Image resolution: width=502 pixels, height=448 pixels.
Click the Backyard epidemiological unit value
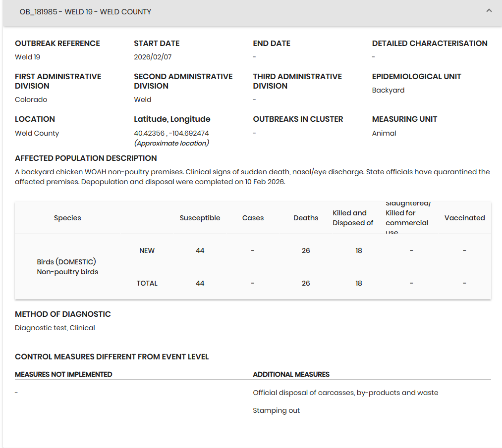[x=388, y=90]
